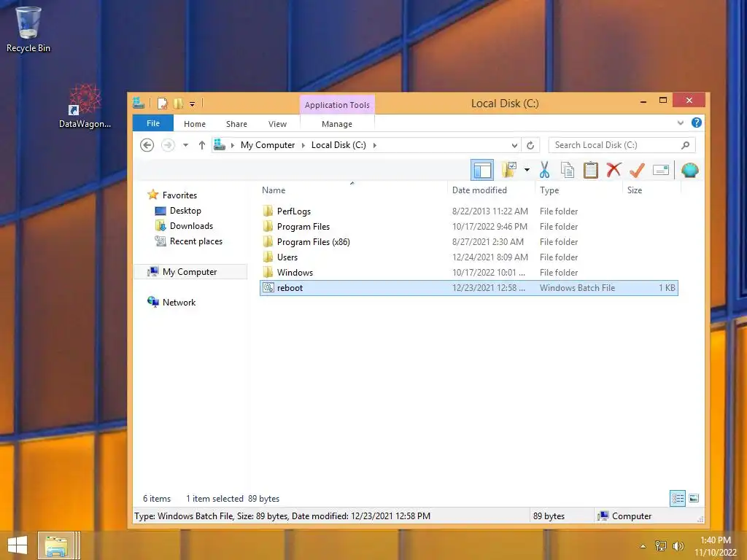Open the recent locations dropdown arrow
Viewport: 747px width, 560px height.
coord(186,145)
